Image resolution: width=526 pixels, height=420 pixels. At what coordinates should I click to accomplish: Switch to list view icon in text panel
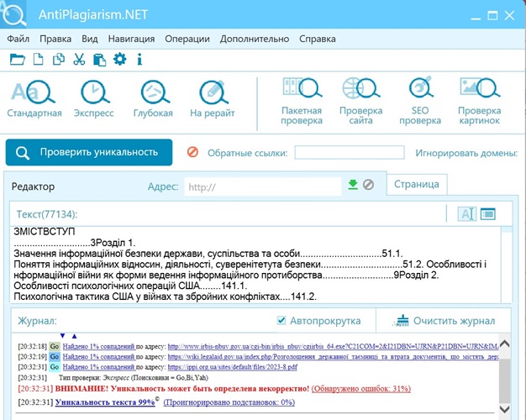[487, 213]
